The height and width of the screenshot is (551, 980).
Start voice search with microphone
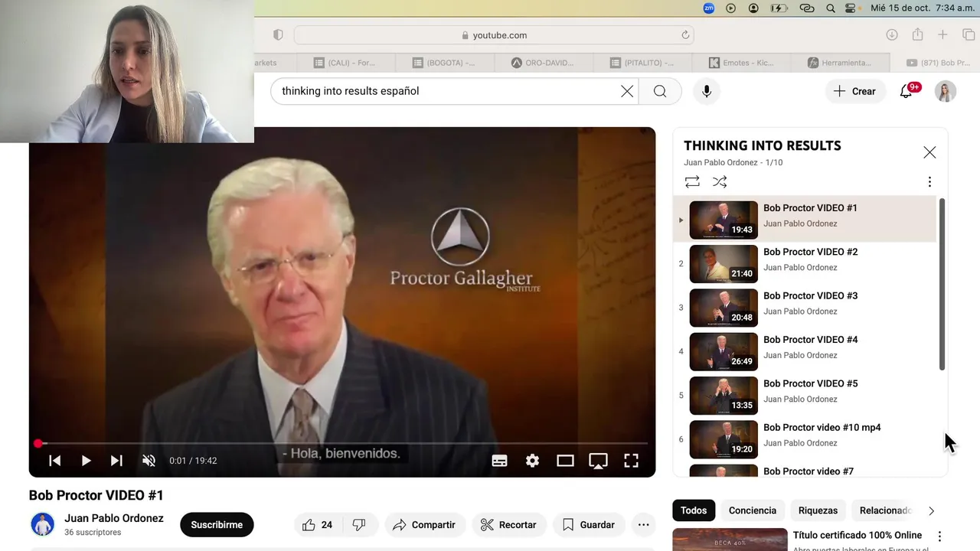707,91
